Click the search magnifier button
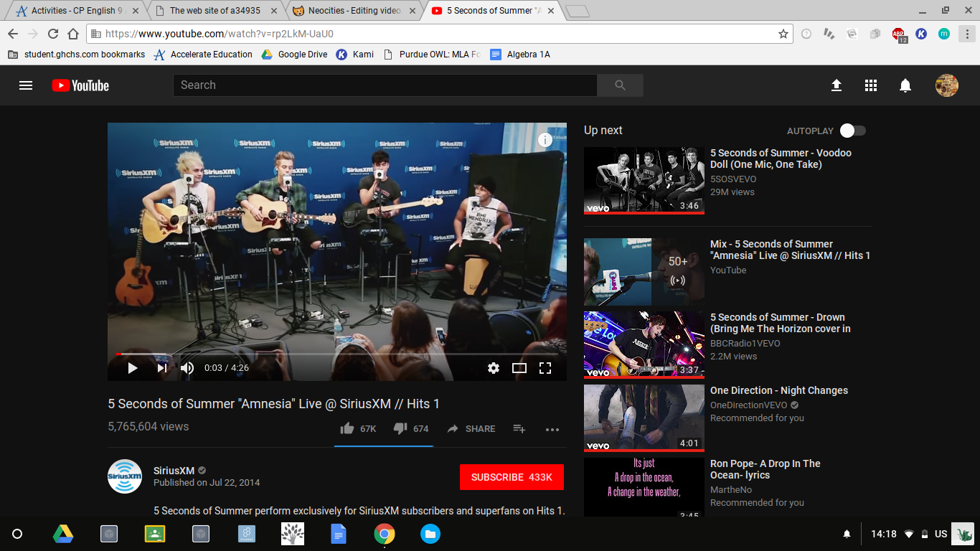The height and width of the screenshot is (551, 980). coord(621,85)
